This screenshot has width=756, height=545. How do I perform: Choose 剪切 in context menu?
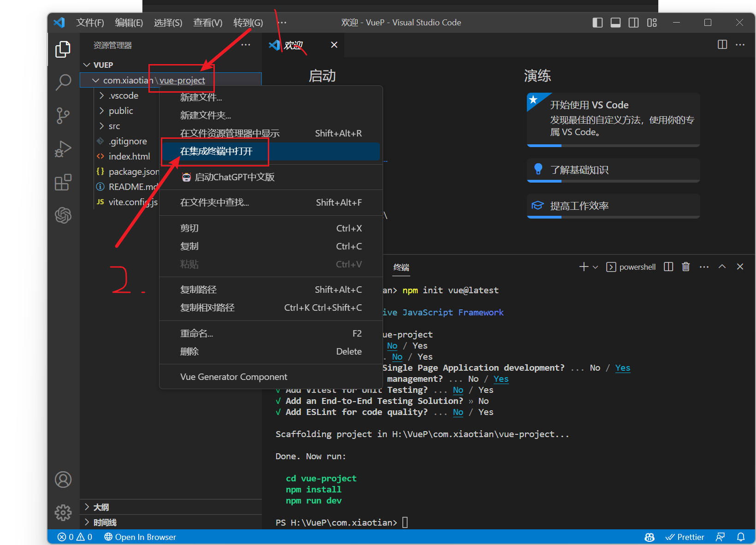(271, 228)
